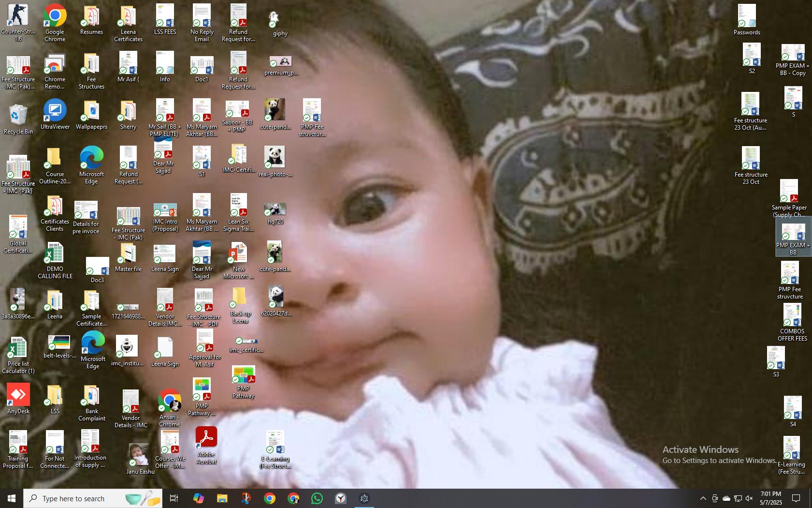The height and width of the screenshot is (508, 812).
Task: Select the New Microsoft ... PowerPoint file
Action: tap(238, 260)
